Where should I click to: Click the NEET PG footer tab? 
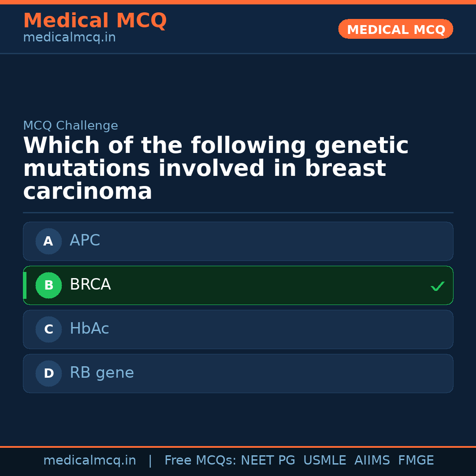[x=268, y=460]
